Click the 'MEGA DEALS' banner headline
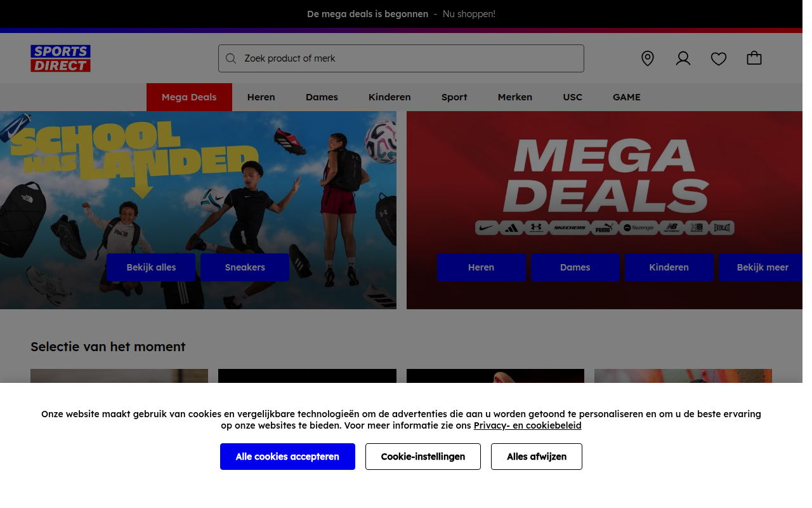The image size is (812, 508). click(x=605, y=176)
